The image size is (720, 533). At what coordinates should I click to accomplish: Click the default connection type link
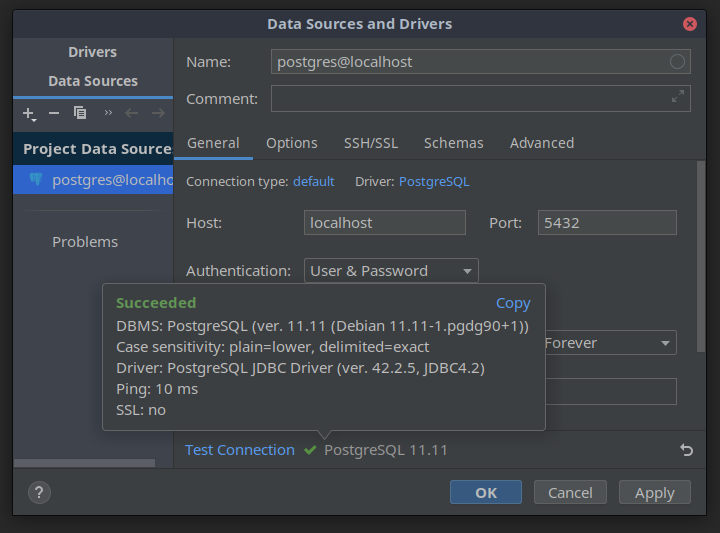pos(314,181)
